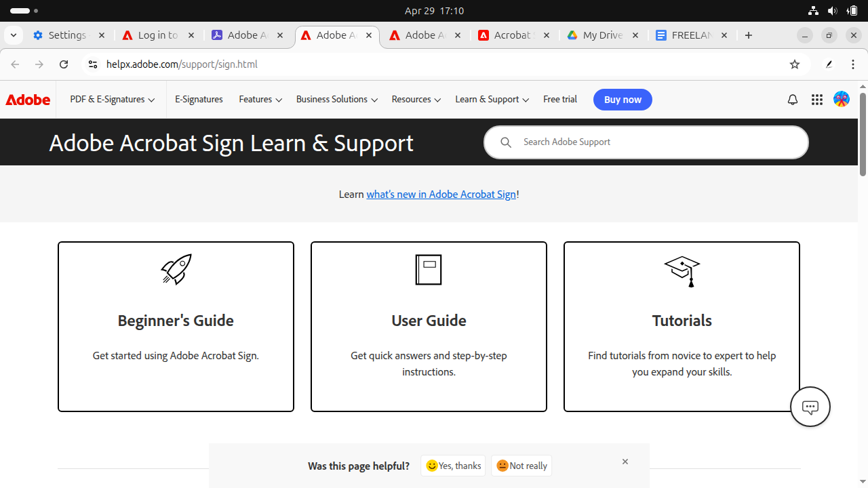Open notifications bell icon
The width and height of the screenshot is (868, 488).
pos(793,100)
